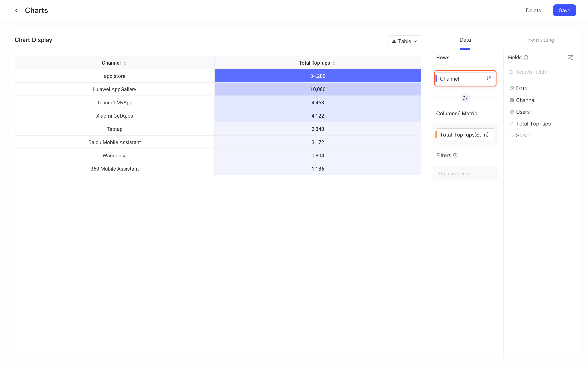Image resolution: width=588 pixels, height=368 pixels.
Task: Select the Users field in Fields list
Action: click(523, 112)
